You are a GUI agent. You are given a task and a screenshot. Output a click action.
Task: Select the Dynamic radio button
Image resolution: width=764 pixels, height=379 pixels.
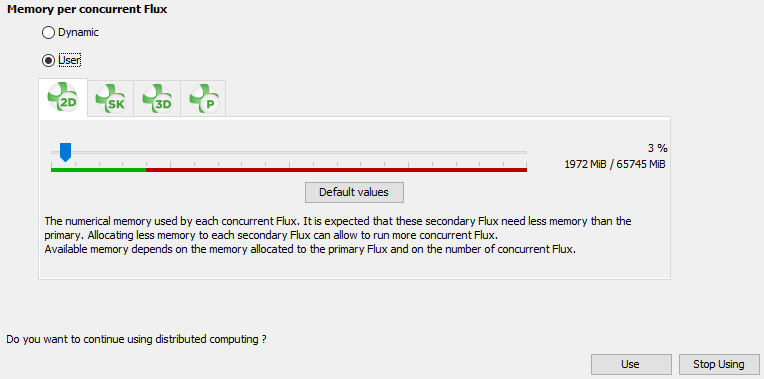48,33
